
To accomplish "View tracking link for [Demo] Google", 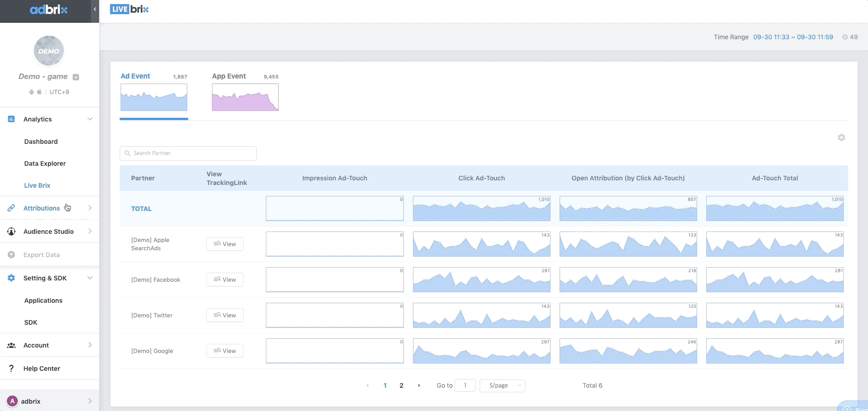I will click(225, 351).
